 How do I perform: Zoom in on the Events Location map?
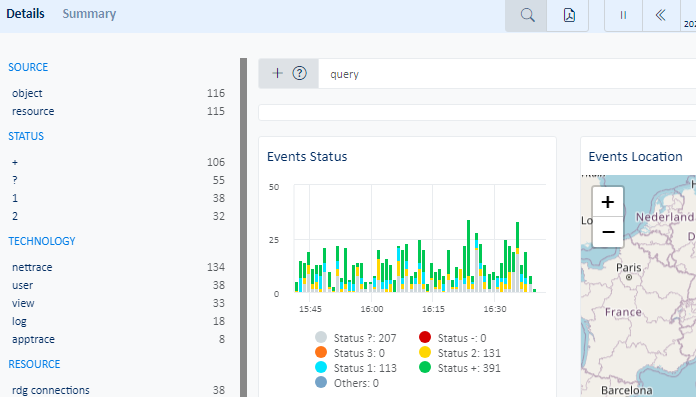[608, 202]
